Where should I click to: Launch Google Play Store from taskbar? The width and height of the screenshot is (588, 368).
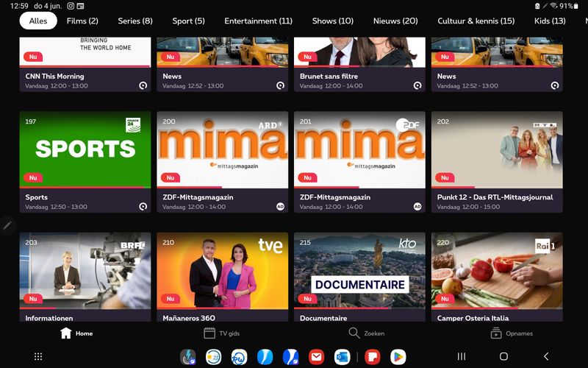(398, 357)
